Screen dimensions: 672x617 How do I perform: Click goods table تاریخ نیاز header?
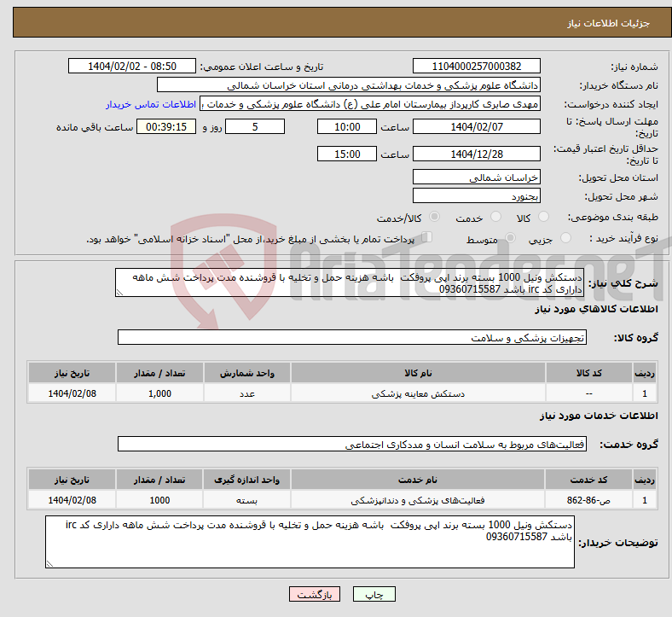pos(72,373)
